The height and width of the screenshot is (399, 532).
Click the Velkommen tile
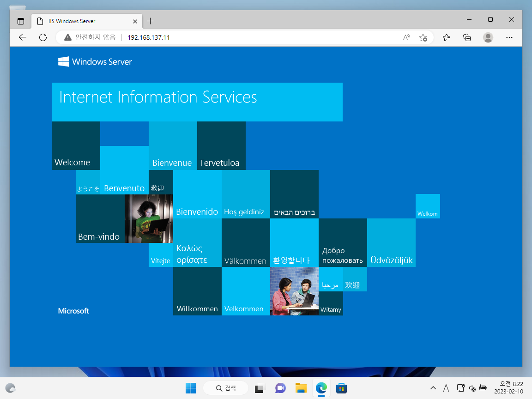click(246, 291)
